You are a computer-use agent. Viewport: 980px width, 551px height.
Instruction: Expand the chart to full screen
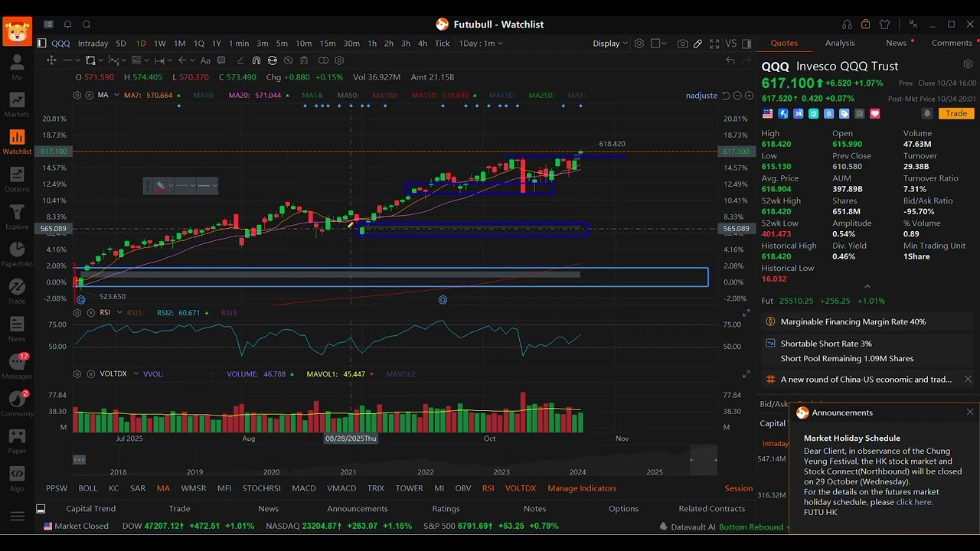(x=714, y=44)
